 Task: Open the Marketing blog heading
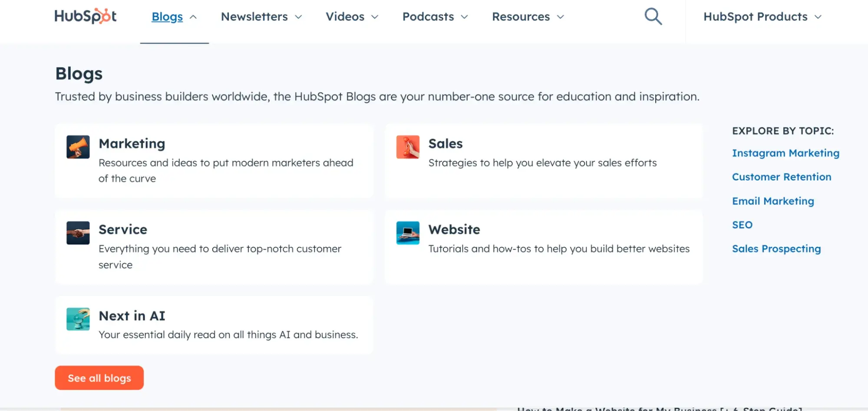pyautogui.click(x=132, y=143)
